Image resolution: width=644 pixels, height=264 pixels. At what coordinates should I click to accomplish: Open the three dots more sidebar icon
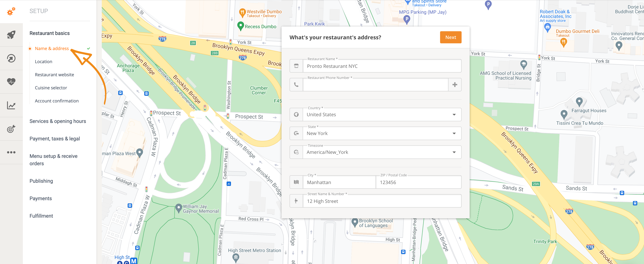[x=11, y=152]
